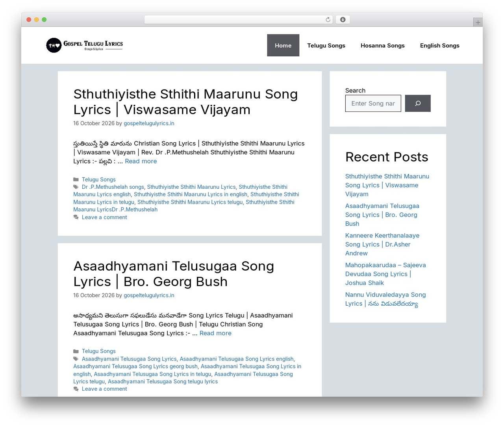Open 'Sthuthiyisthe Sthithi Maarunu Lyrics telugu' tag
The height and width of the screenshot is (427, 504).
pyautogui.click(x=190, y=202)
